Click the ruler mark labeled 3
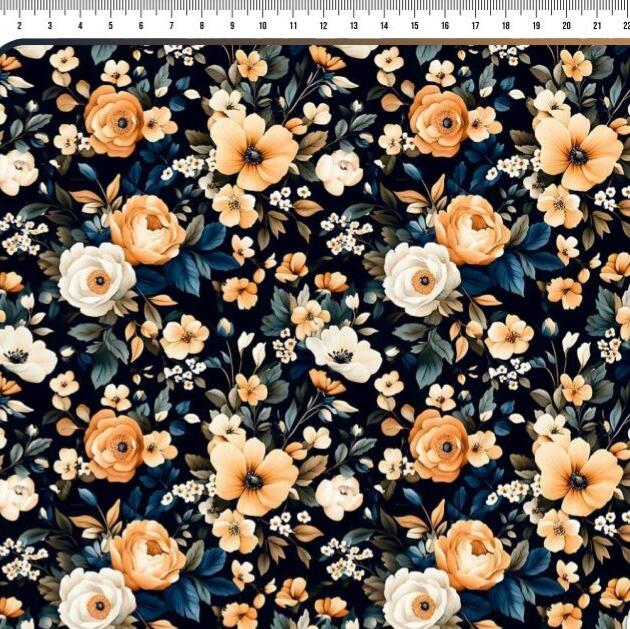 coord(50,26)
